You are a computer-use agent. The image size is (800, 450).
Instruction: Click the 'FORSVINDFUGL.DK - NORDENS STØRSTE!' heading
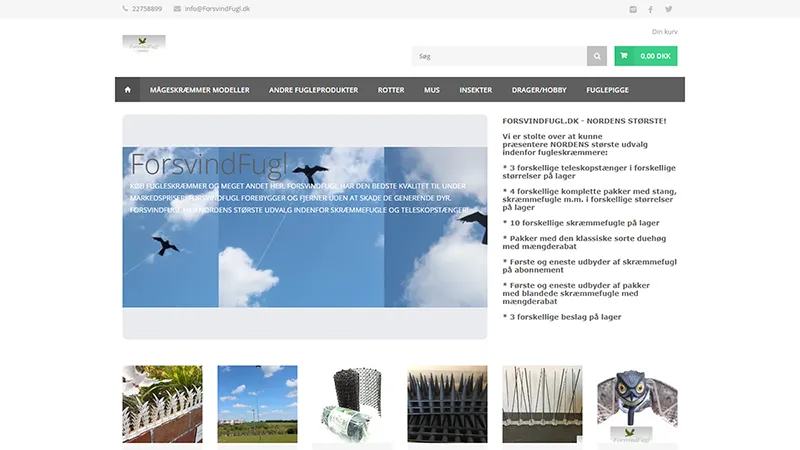(584, 121)
